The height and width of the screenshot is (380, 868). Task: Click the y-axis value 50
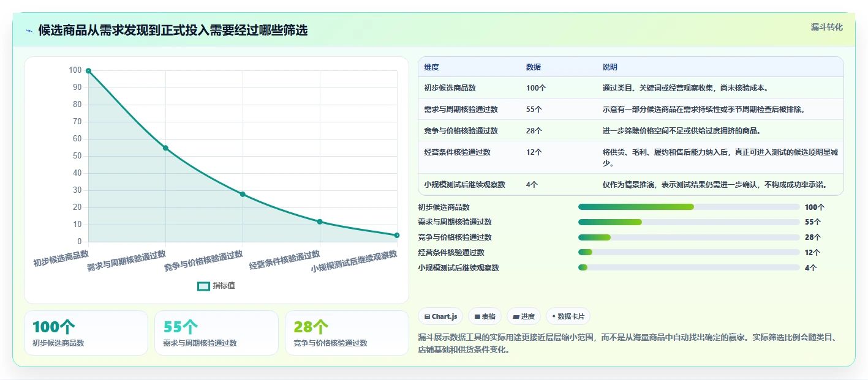coord(77,156)
